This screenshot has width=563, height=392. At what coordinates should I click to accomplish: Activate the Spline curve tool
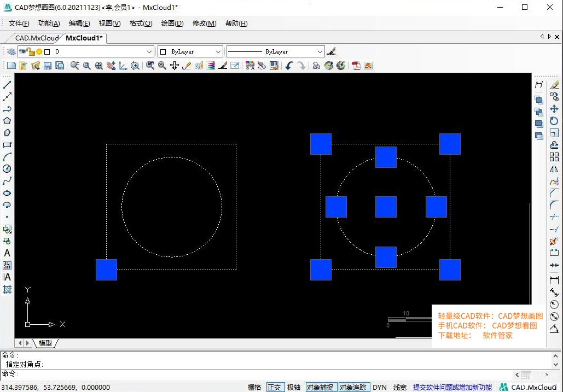point(7,181)
